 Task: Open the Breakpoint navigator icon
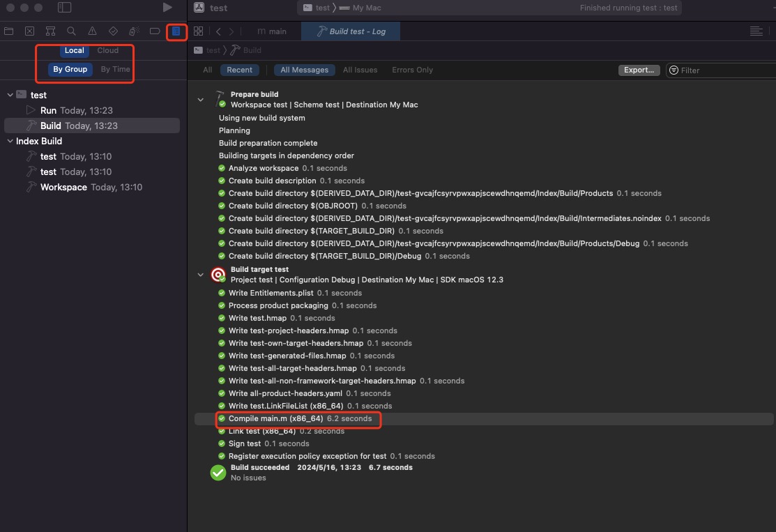click(155, 31)
